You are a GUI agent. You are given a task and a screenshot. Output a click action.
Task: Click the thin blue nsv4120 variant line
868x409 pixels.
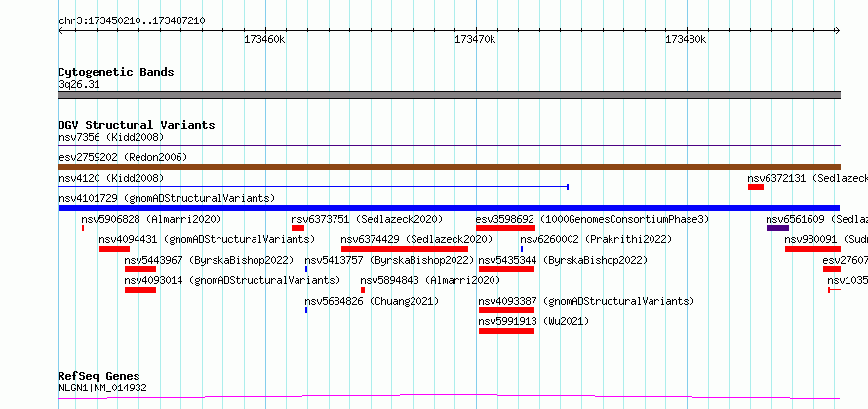[313, 187]
